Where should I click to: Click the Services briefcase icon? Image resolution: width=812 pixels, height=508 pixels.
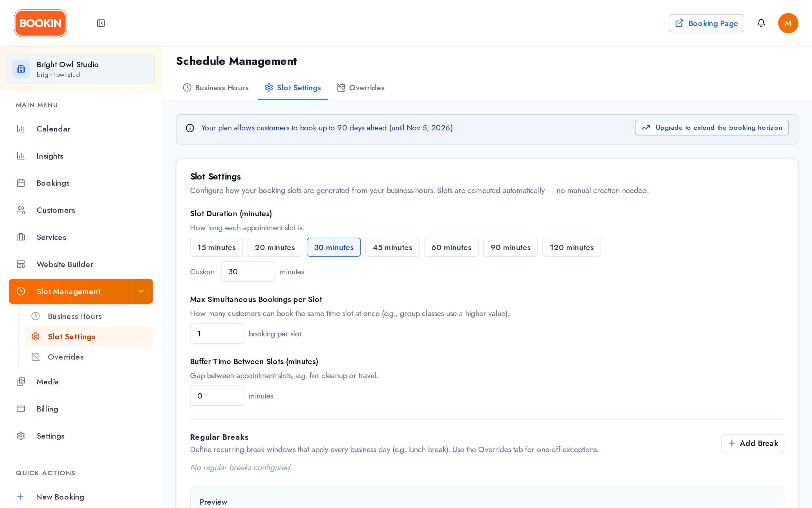[x=21, y=237]
